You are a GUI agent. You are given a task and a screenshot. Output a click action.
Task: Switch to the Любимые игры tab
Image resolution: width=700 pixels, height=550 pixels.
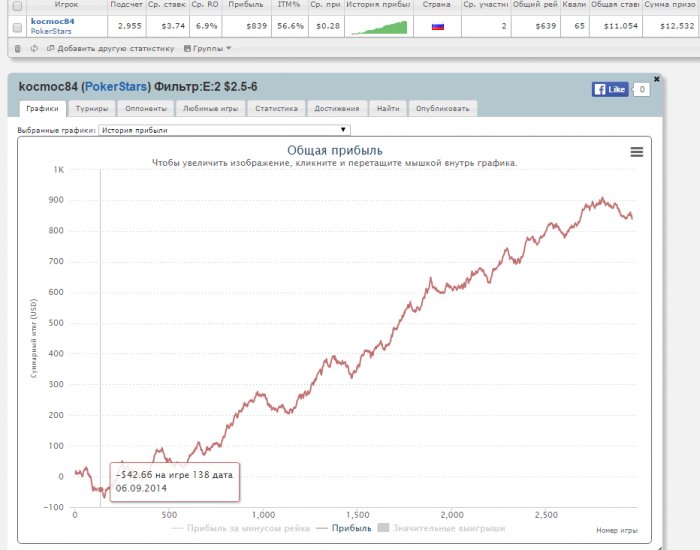pyautogui.click(x=210, y=108)
